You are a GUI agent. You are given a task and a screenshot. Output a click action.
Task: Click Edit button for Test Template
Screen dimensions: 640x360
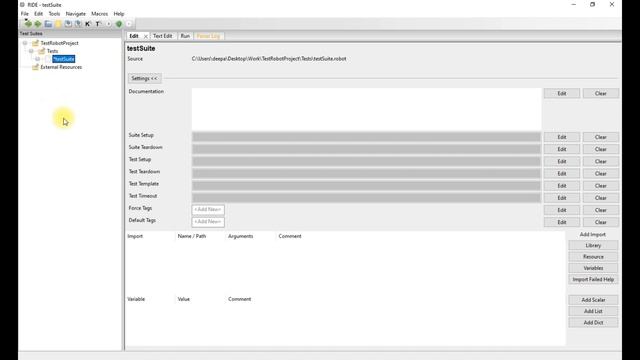coord(562,186)
